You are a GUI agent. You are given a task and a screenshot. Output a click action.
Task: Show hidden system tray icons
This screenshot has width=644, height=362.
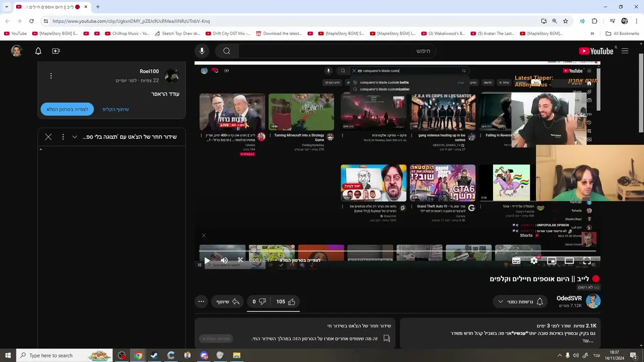pos(559,355)
